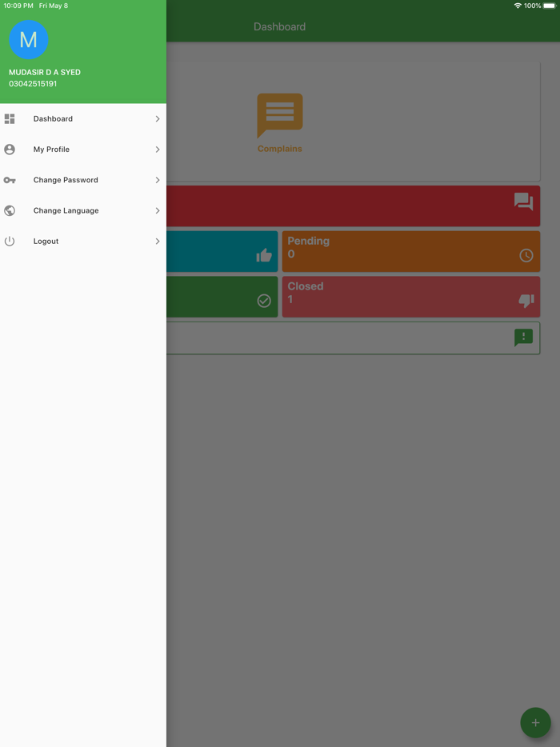
Task: Click the battery indicator in status bar
Action: (550, 6)
